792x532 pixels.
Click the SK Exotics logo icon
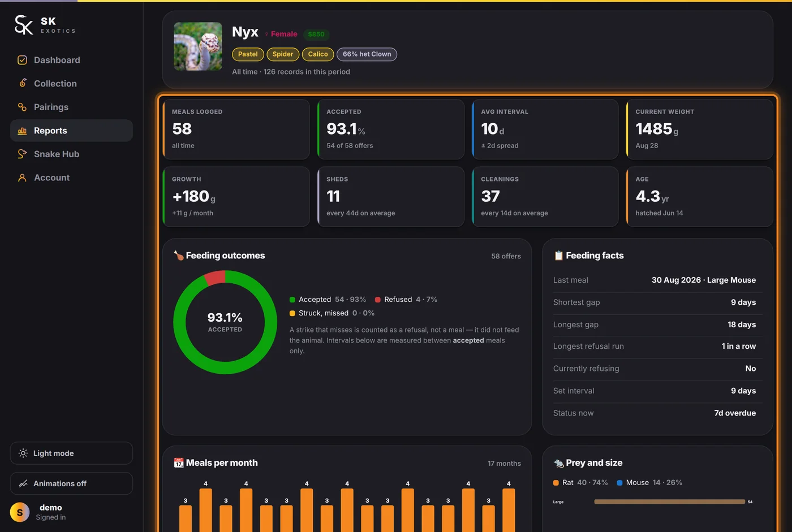(x=24, y=25)
